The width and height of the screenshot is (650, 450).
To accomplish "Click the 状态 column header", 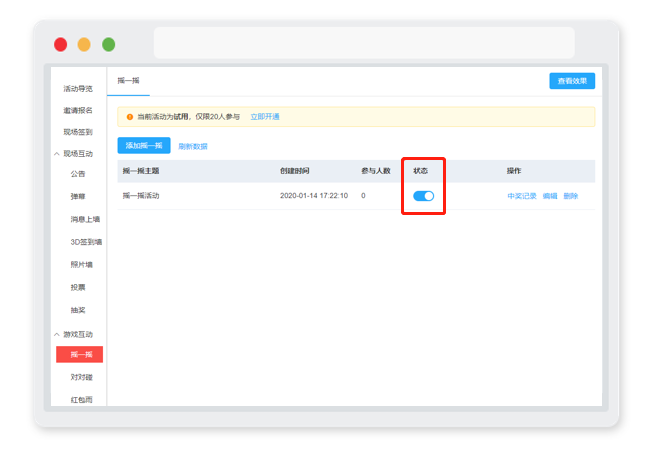I will click(420, 171).
